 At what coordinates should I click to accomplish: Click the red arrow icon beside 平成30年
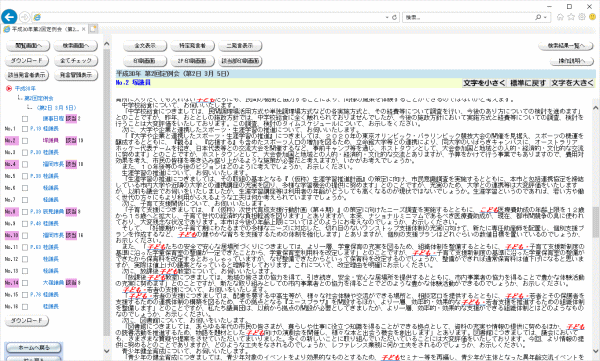9,88
